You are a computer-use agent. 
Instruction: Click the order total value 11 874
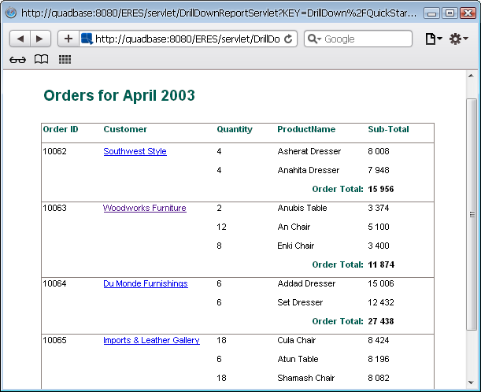pos(381,265)
